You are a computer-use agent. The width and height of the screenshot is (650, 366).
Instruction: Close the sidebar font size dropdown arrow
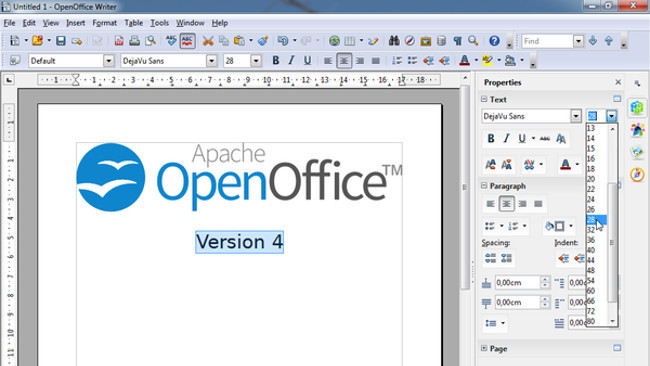point(611,116)
